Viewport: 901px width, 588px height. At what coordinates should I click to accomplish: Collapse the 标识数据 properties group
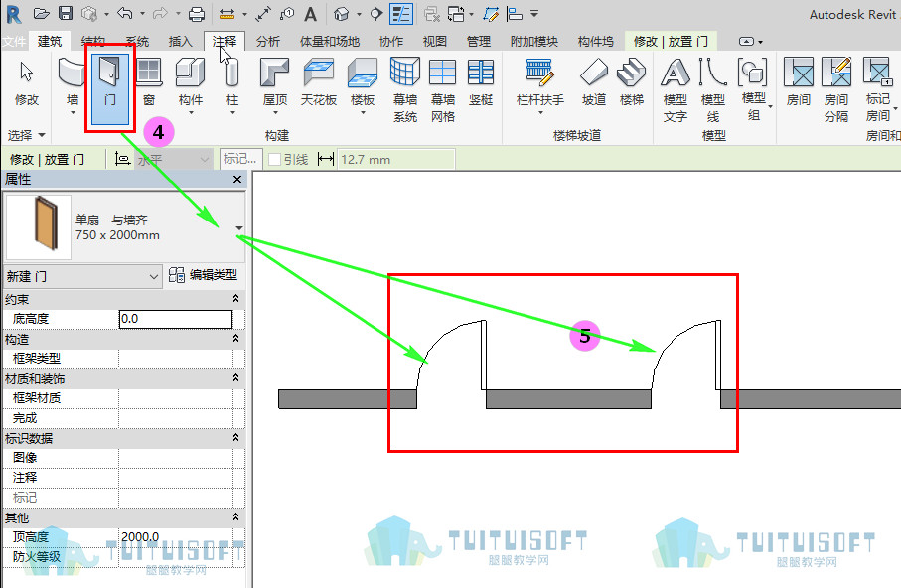235,438
